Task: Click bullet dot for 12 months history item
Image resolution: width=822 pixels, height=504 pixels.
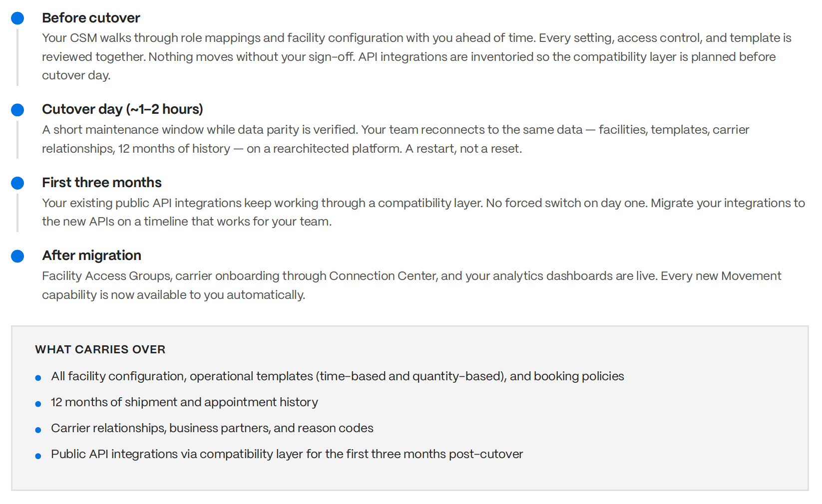Action: pyautogui.click(x=38, y=404)
